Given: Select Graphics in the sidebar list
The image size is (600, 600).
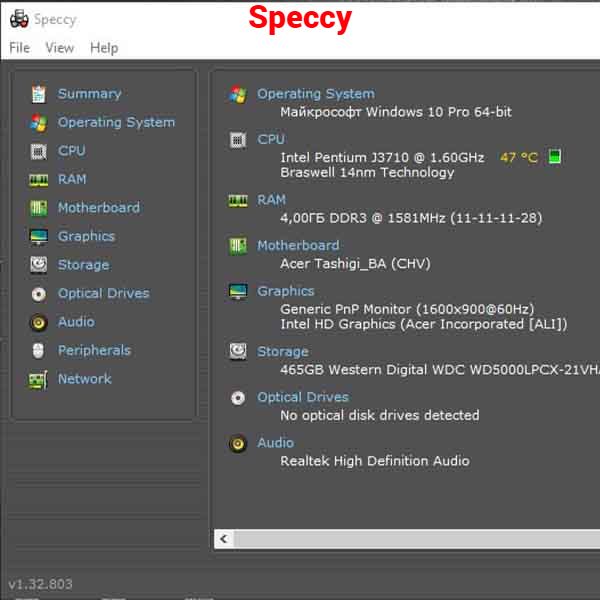Looking at the screenshot, I should pyautogui.click(x=86, y=236).
